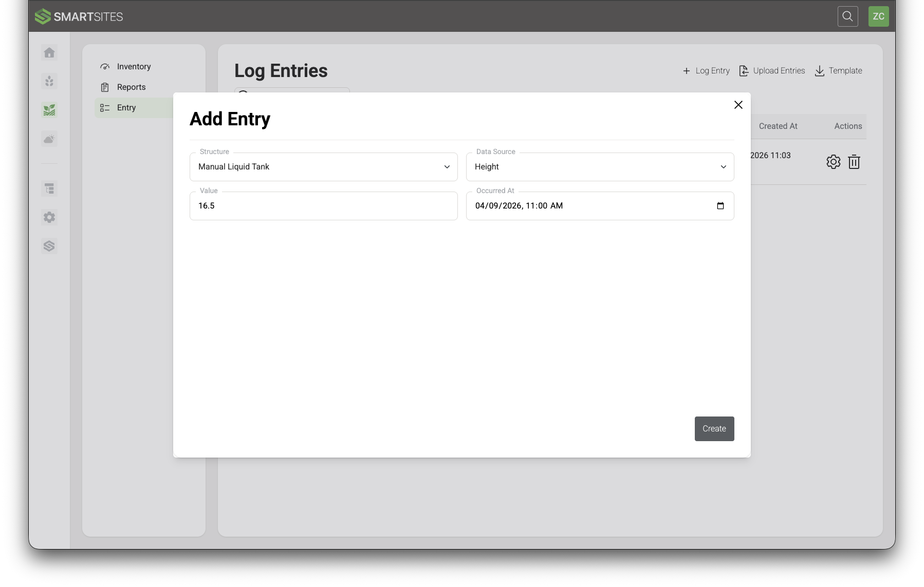Edit the log entry with gear icon

(x=833, y=162)
